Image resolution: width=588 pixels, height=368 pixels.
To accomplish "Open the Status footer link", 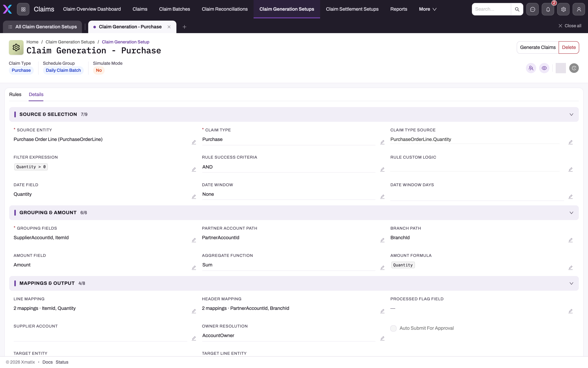I will coord(62,362).
